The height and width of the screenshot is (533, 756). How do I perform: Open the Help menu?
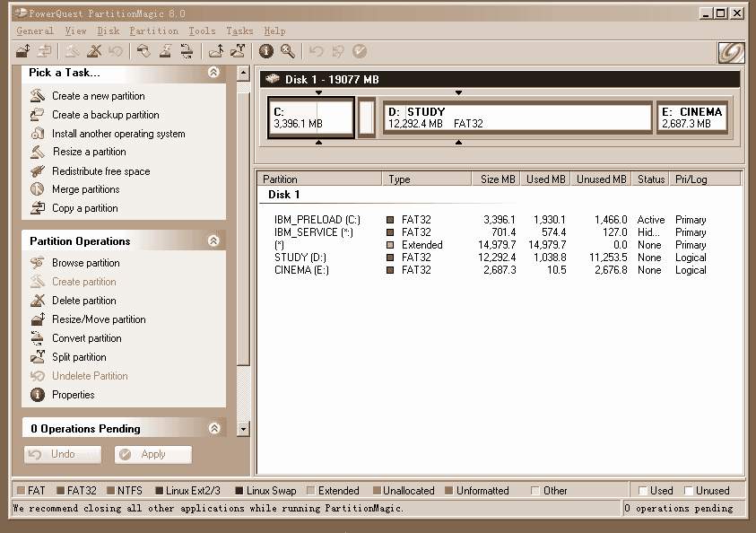tap(274, 31)
